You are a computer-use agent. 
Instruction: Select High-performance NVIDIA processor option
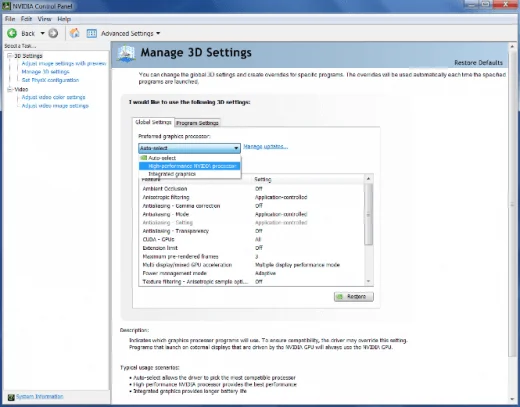[189, 166]
